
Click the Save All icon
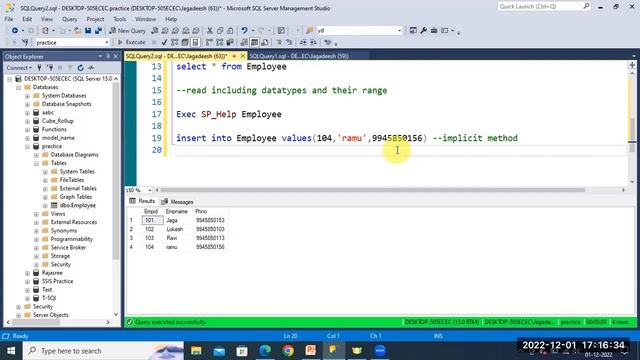(98, 31)
